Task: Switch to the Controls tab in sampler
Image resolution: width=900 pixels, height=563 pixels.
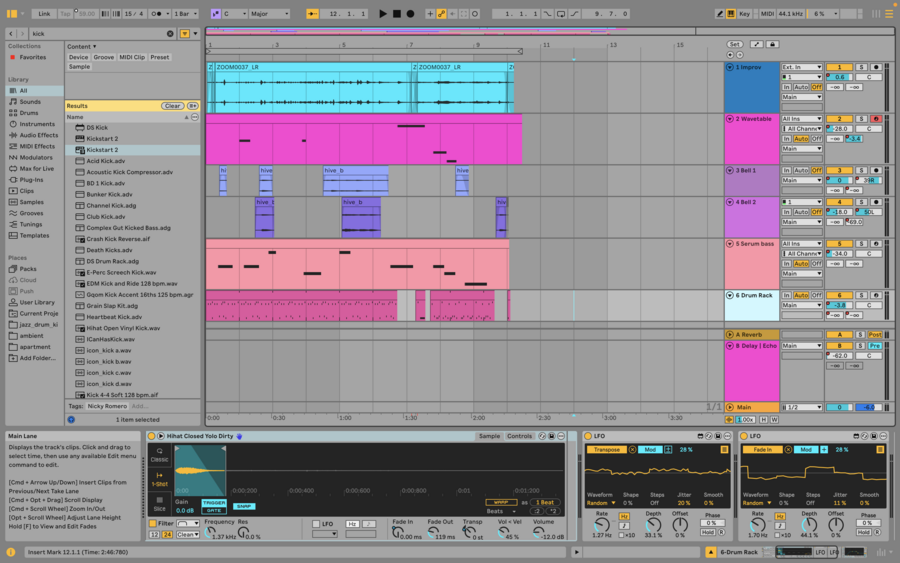Action: pyautogui.click(x=520, y=436)
